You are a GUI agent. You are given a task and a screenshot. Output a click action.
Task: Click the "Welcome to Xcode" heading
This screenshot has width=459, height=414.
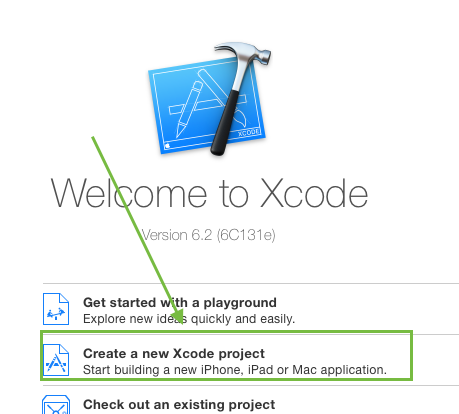coord(209,194)
